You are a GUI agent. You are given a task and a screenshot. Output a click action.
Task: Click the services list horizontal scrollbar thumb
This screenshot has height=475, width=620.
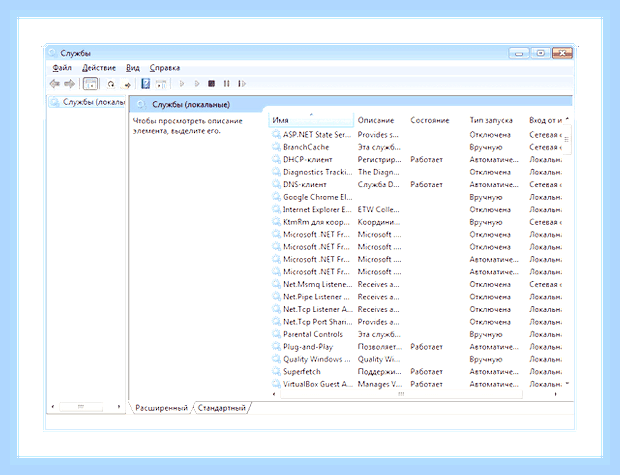coord(401,394)
